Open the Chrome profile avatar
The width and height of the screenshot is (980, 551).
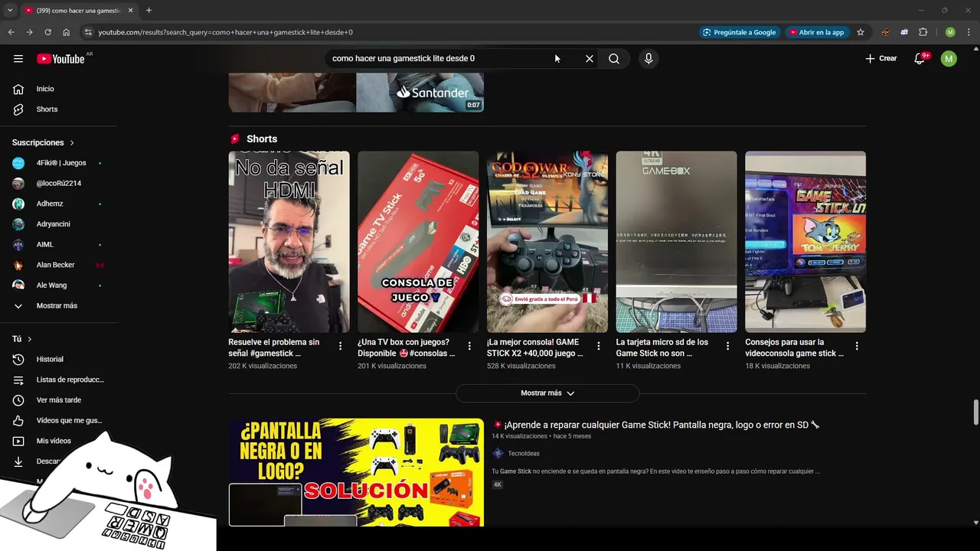pyautogui.click(x=950, y=32)
